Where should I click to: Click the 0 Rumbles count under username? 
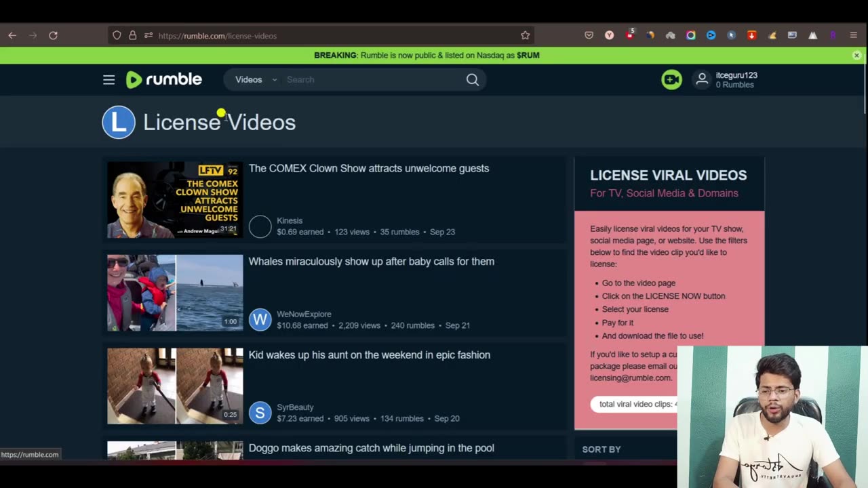pos(735,85)
